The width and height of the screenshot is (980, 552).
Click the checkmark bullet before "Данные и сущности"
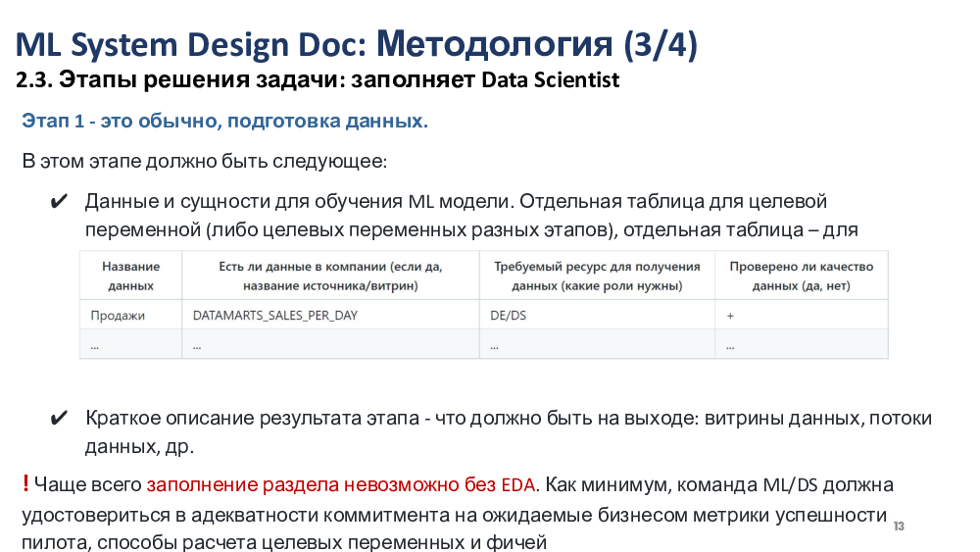click(57, 202)
